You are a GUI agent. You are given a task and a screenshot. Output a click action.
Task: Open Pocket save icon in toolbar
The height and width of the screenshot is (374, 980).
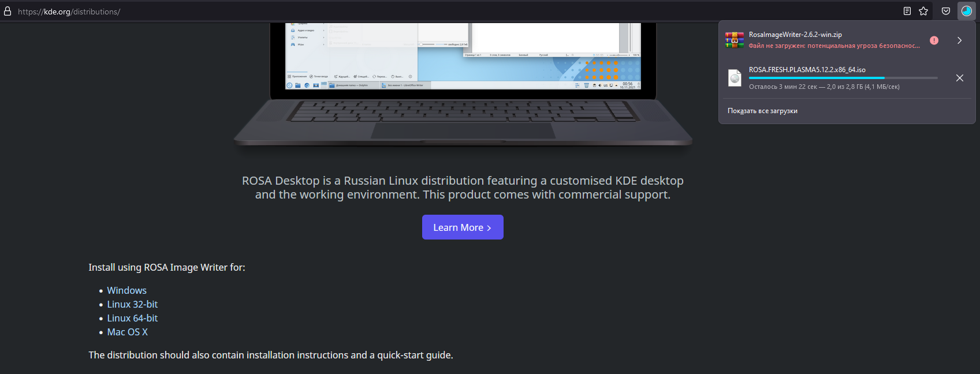point(946,11)
